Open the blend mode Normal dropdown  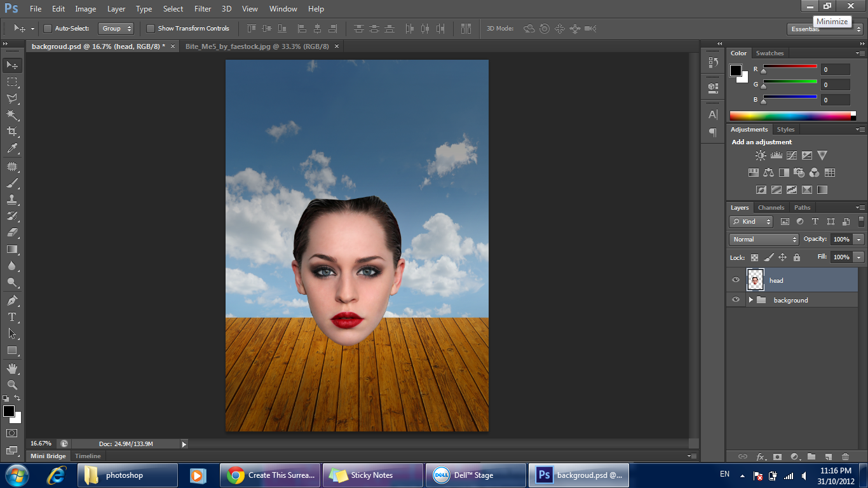point(764,240)
